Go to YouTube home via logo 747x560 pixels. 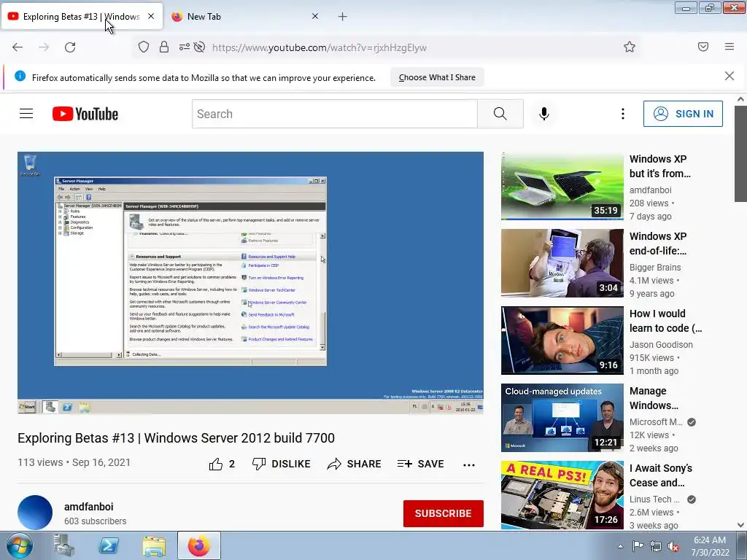point(85,114)
